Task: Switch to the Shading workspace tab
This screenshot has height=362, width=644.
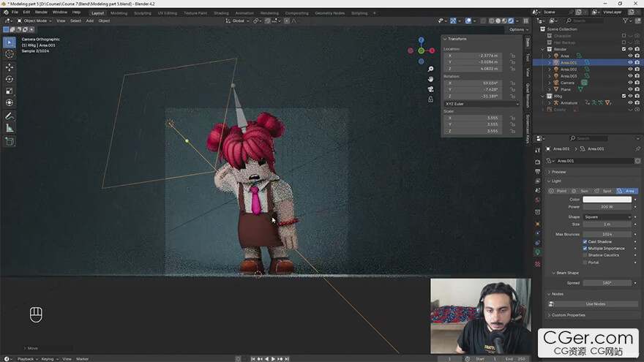Action: pyautogui.click(x=221, y=13)
